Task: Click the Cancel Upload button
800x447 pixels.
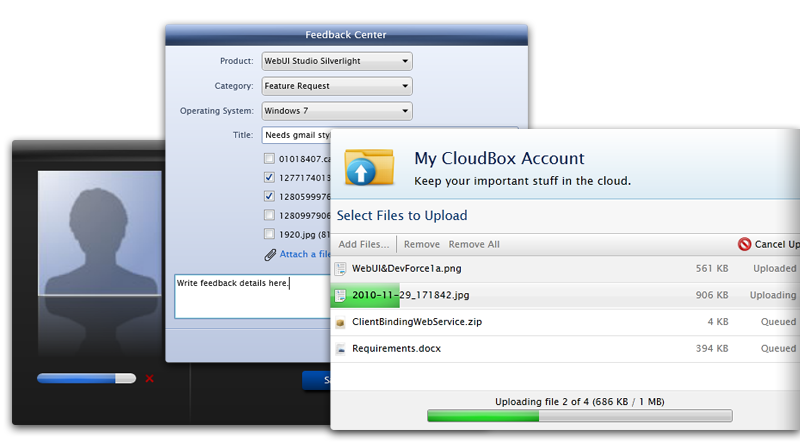Action: pos(769,244)
